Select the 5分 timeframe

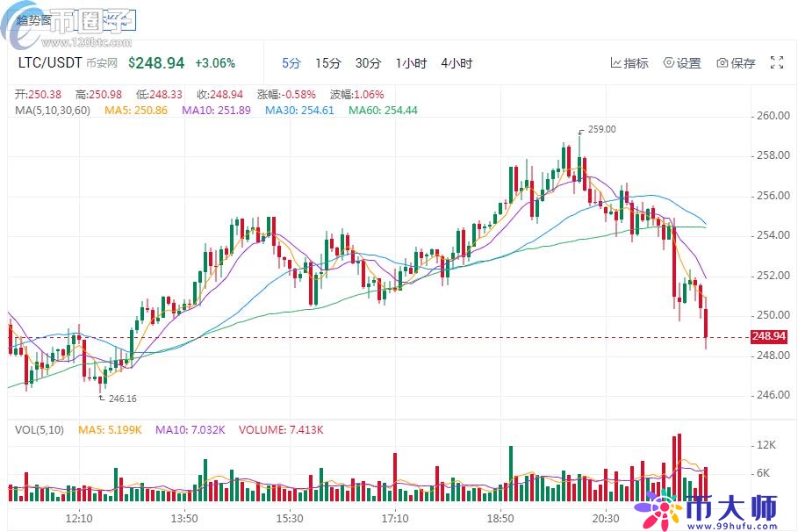pyautogui.click(x=291, y=63)
